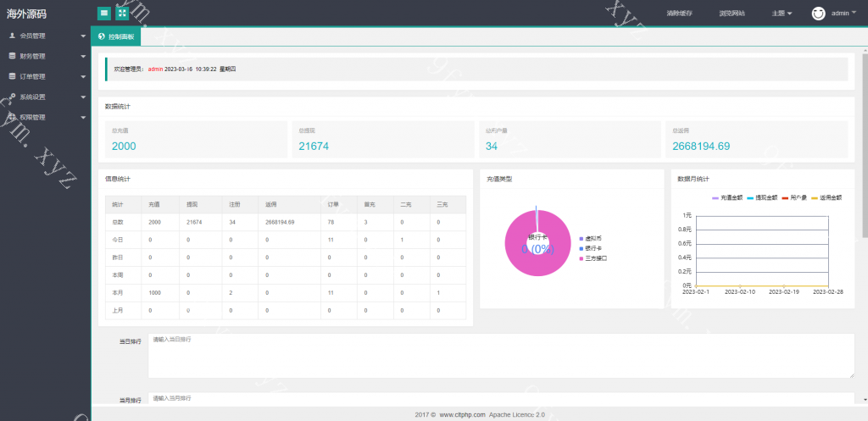Open 浏览网站 in the top bar

coord(732,14)
